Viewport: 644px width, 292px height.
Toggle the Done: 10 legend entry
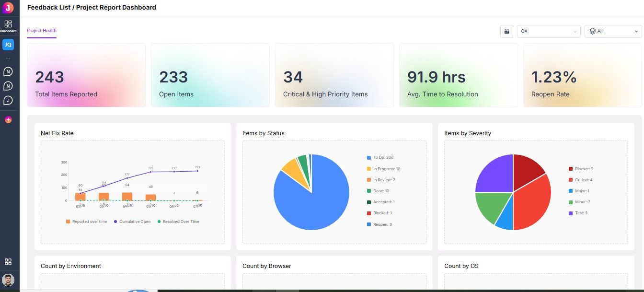coord(378,191)
